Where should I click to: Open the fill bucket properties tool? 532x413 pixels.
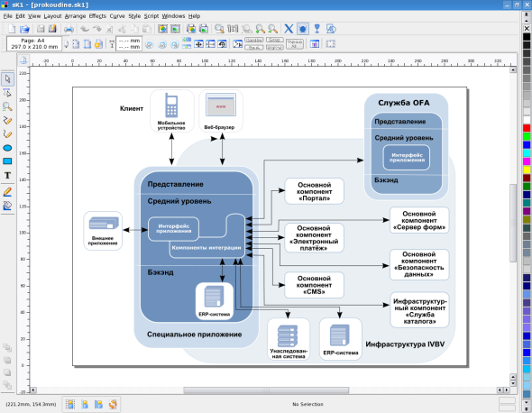7,206
